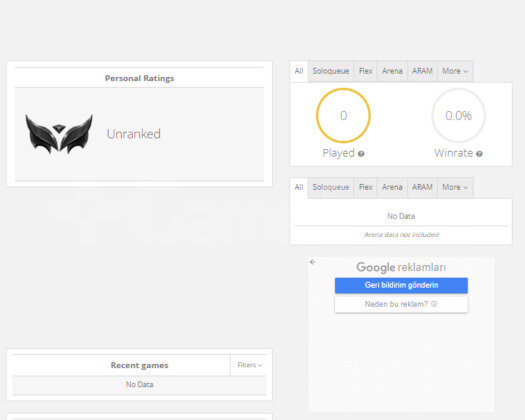Click No Data text under Recent games
Screen dimensions: 525x420
[x=139, y=384]
